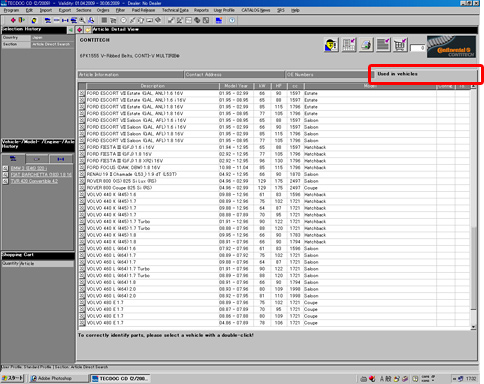This screenshot has height=384, width=484.
Task: Click the Description column header
Action: pos(152,86)
